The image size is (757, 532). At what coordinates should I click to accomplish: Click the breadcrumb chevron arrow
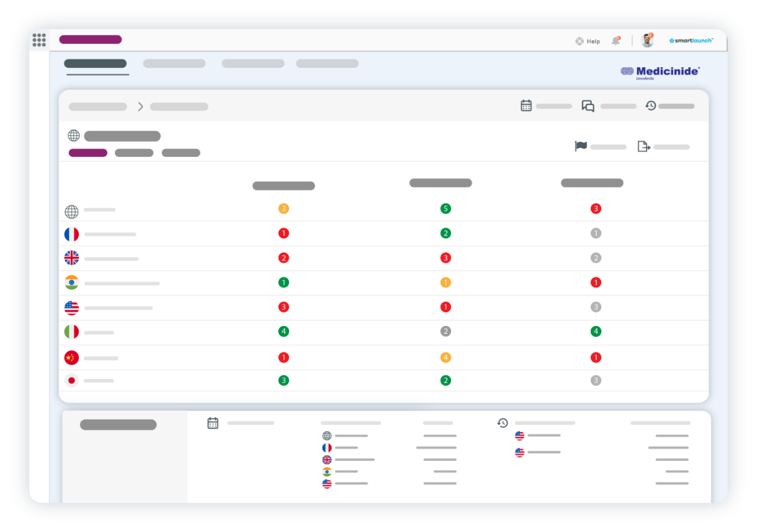(140, 107)
